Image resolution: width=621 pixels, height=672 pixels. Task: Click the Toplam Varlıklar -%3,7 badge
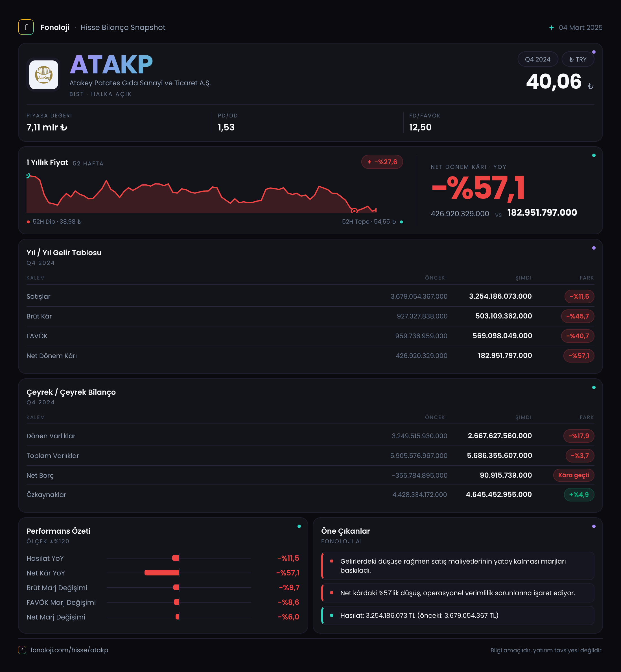tap(580, 456)
